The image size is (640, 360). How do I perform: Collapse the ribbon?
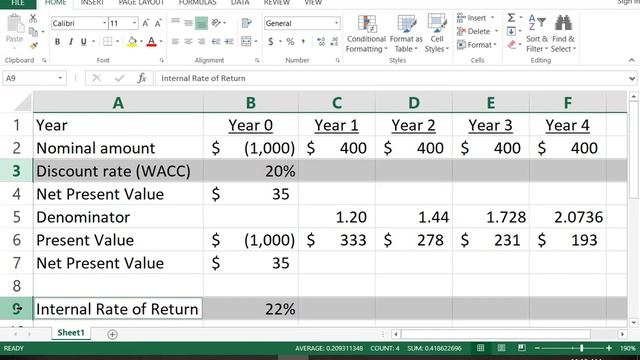point(631,60)
